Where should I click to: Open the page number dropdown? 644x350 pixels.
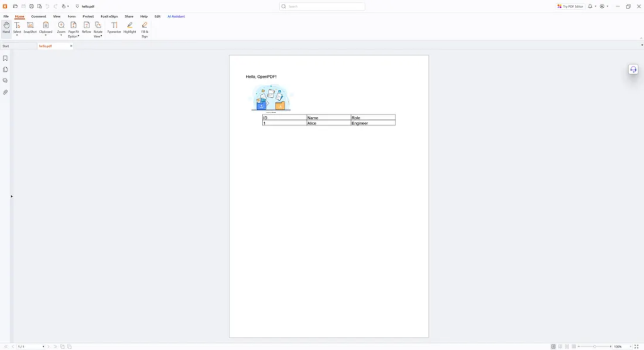coord(43,347)
